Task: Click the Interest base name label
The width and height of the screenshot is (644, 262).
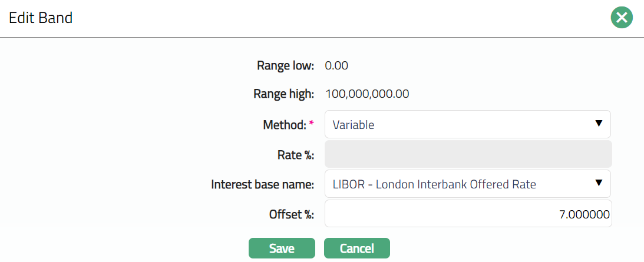Action: click(262, 185)
